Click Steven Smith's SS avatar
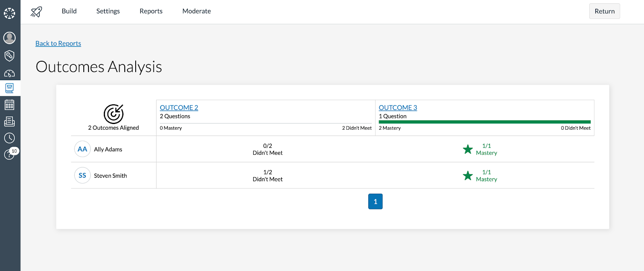This screenshot has width=644, height=271. [x=83, y=175]
